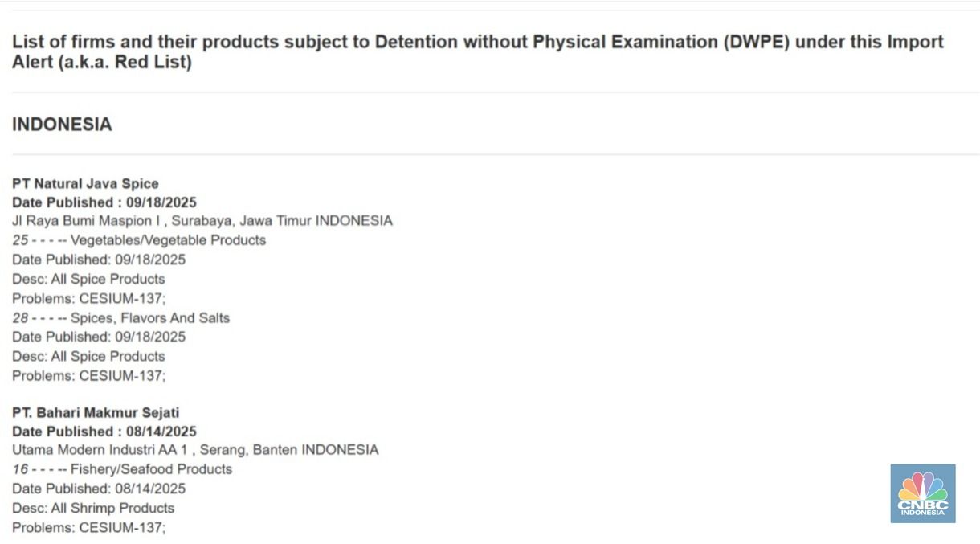The width and height of the screenshot is (980, 544).
Task: Click the Red List section heading
Action: pos(477,51)
